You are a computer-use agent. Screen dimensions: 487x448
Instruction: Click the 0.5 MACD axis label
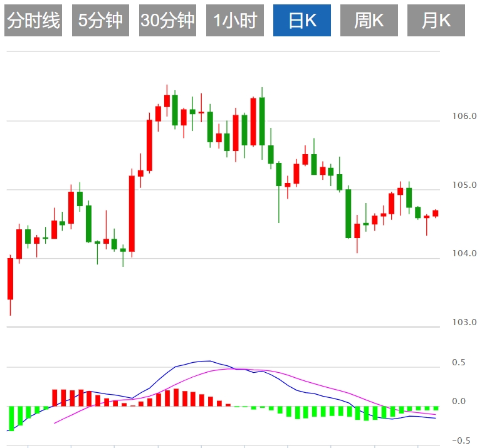[459, 363]
